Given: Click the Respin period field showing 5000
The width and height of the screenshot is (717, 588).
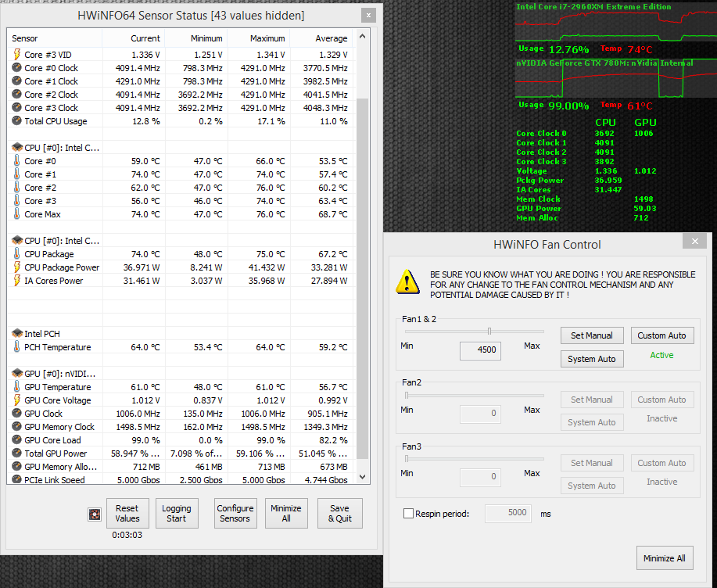Looking at the screenshot, I should pos(507,513).
